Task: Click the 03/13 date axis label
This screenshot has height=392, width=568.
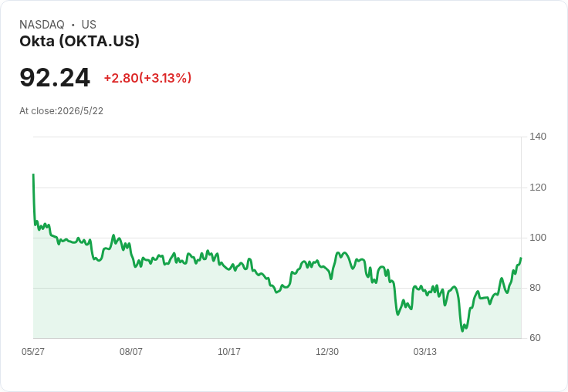Action: (425, 351)
